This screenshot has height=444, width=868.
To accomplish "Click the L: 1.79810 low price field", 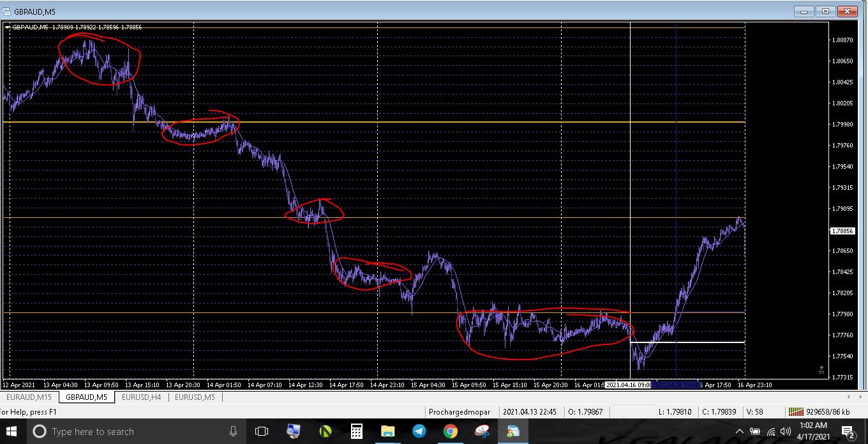I will 675,412.
